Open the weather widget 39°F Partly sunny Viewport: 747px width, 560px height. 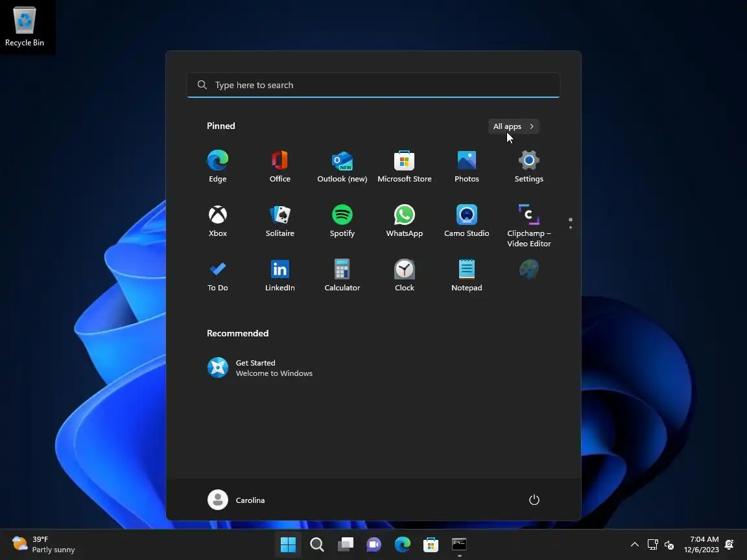pos(44,544)
